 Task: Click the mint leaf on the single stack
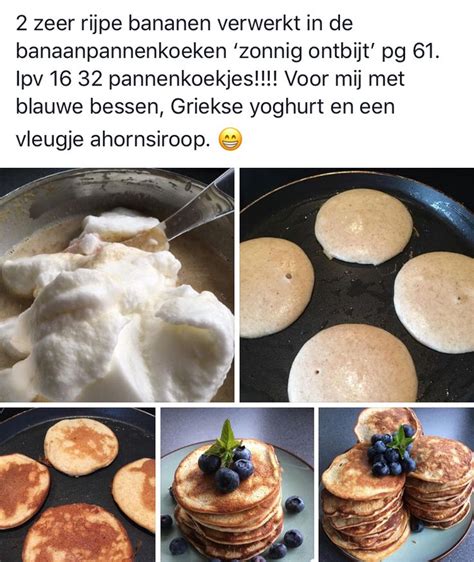[x=226, y=443]
